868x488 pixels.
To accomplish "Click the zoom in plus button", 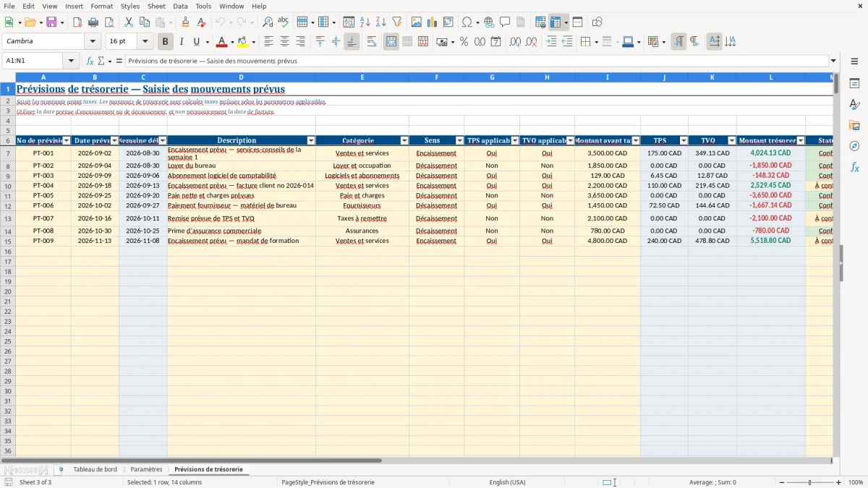I will [838, 482].
